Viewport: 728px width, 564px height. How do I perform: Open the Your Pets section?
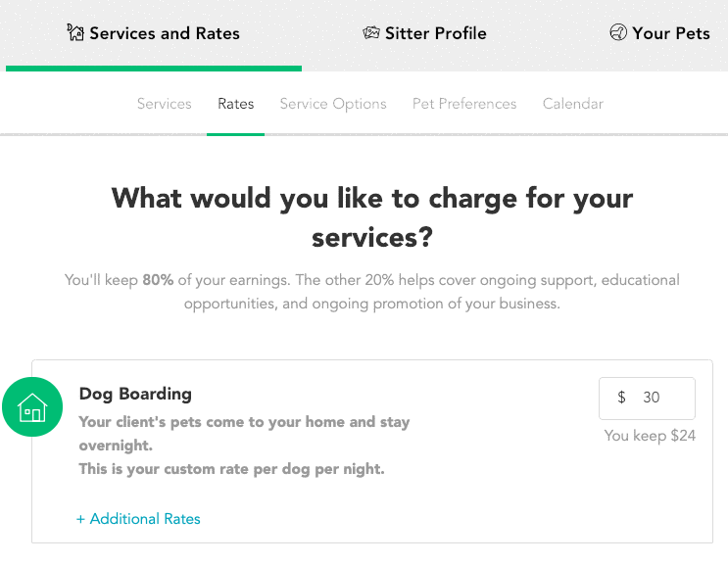tap(659, 33)
